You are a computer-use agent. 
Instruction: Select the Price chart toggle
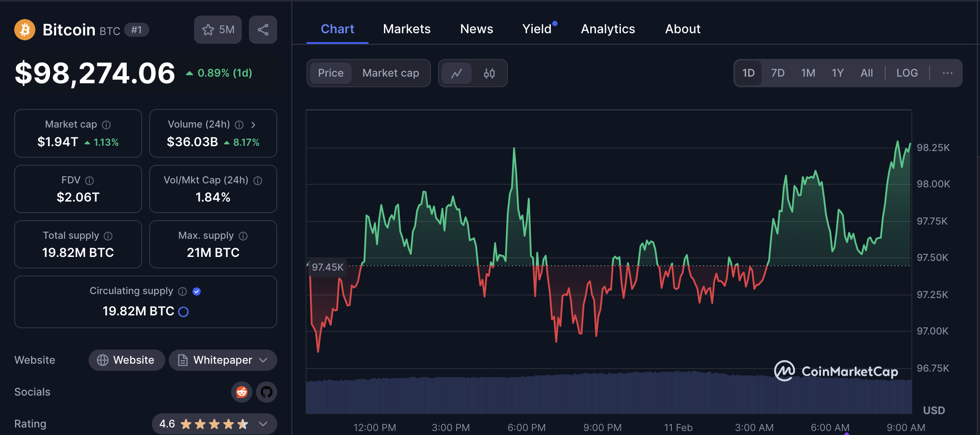331,73
